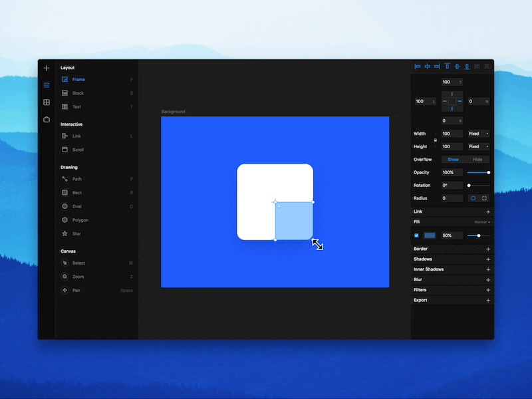Screen dimensions: 532x399
Task: Select the Frame tool
Action: (78, 79)
